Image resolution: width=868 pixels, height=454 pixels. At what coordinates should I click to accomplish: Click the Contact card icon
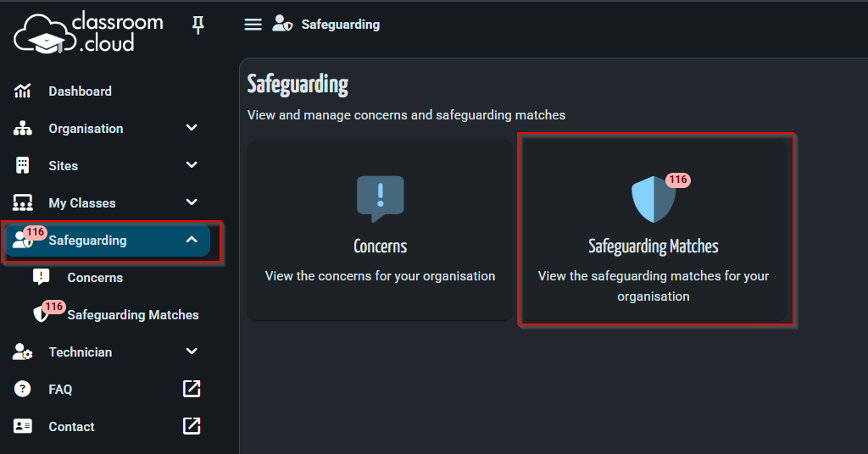tap(22, 426)
